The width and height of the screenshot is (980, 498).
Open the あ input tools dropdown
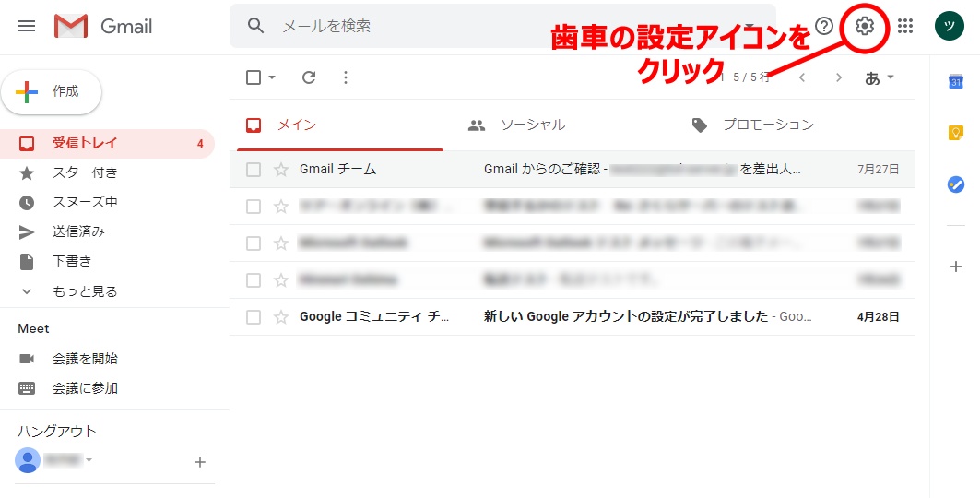(880, 78)
